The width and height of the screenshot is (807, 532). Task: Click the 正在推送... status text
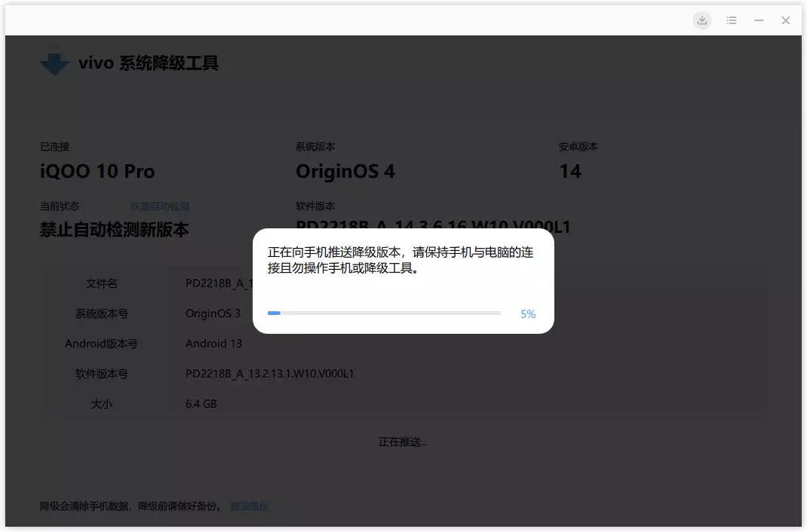click(x=403, y=442)
